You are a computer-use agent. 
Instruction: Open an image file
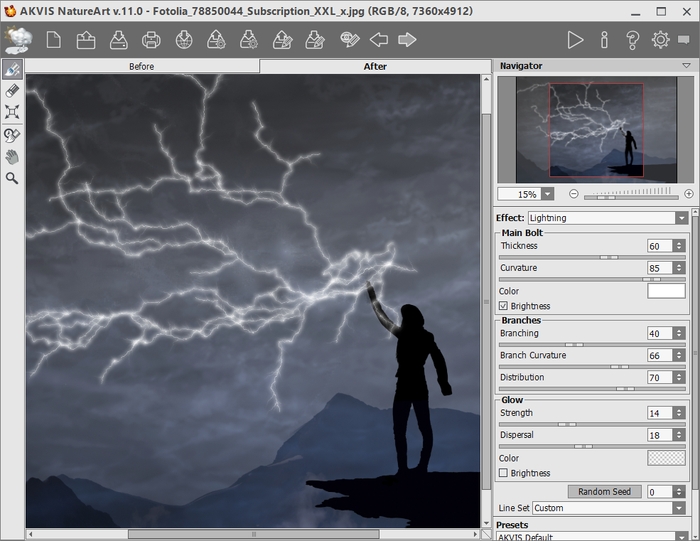pyautogui.click(x=86, y=40)
